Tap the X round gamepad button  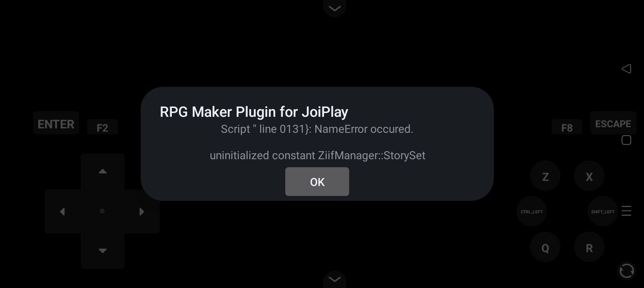[589, 176]
